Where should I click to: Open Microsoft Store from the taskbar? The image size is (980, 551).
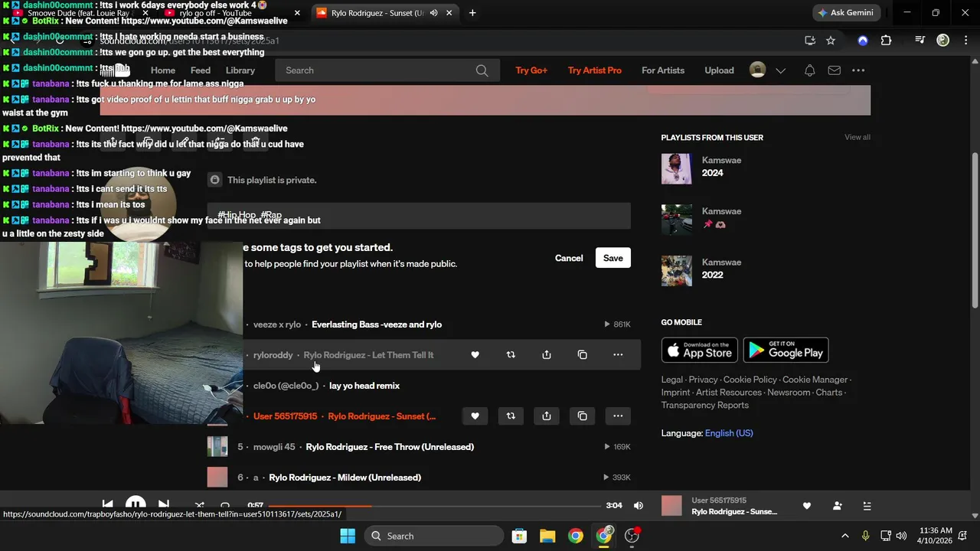tap(519, 536)
